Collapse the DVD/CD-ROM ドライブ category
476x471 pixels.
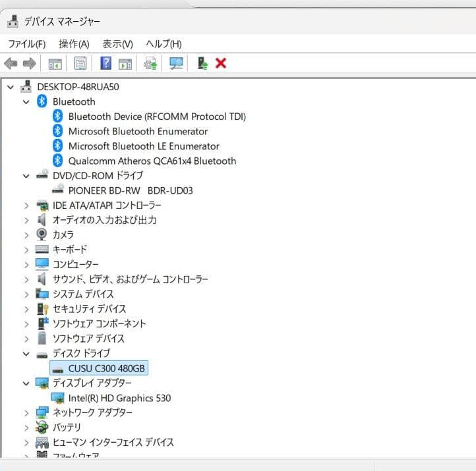point(26,176)
